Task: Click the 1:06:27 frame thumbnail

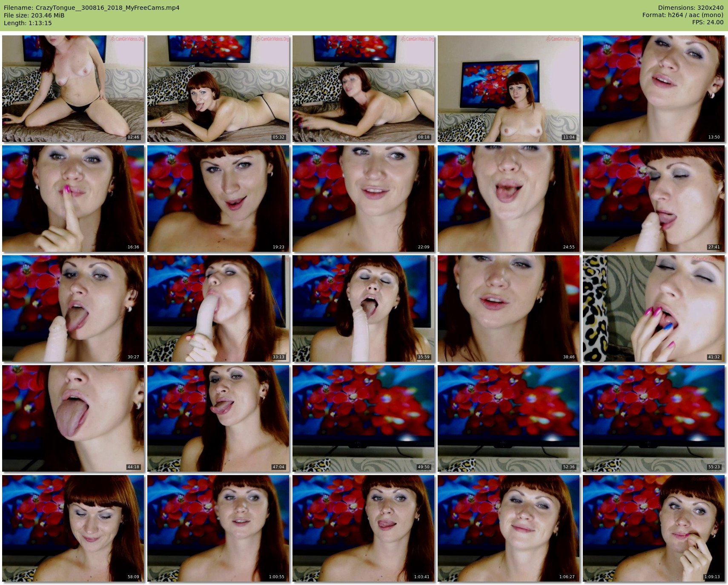Action: [509, 528]
